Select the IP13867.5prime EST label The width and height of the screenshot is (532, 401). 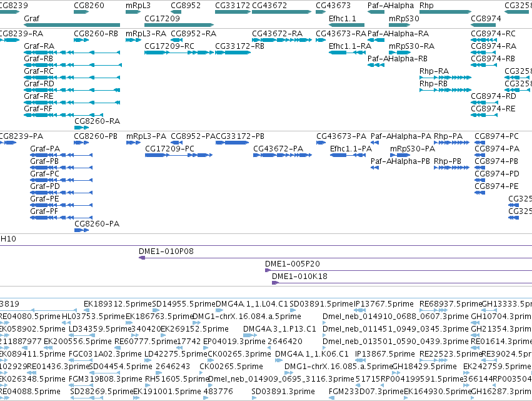(x=384, y=354)
